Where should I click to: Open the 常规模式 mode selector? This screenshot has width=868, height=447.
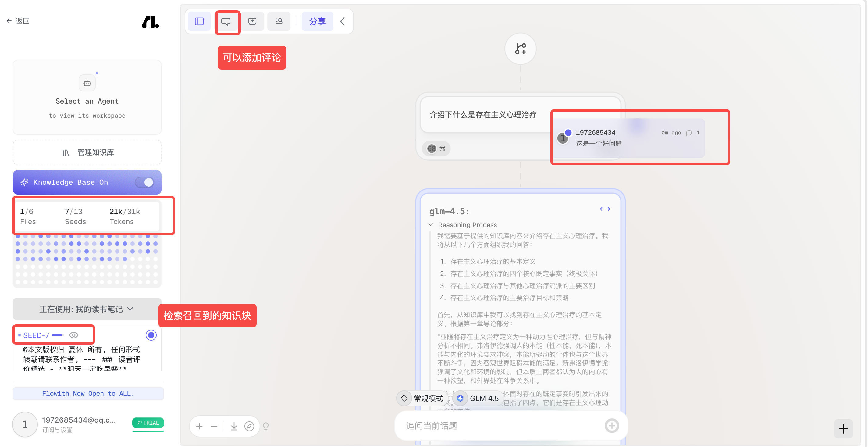[422, 399]
